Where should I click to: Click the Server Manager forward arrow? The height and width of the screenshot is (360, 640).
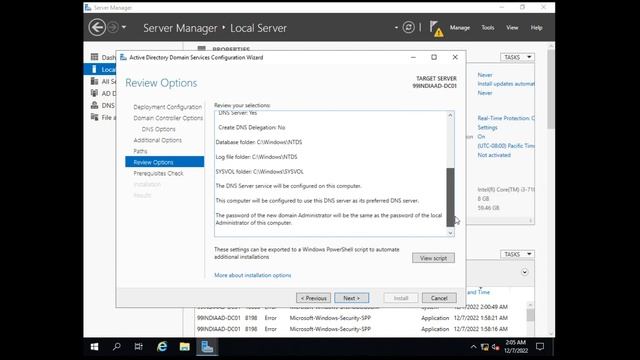(113, 27)
